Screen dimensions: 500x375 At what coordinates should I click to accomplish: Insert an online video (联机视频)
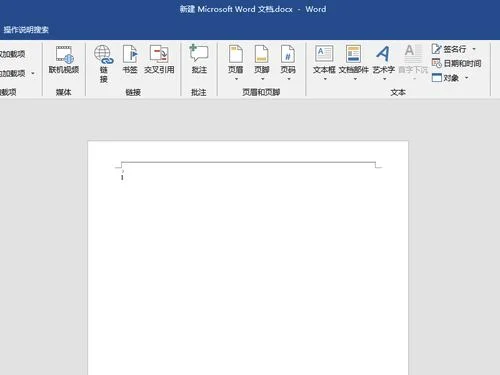pos(64,60)
